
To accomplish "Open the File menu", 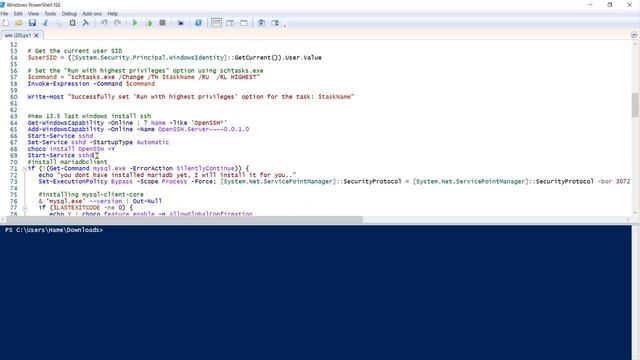I will click(4, 13).
